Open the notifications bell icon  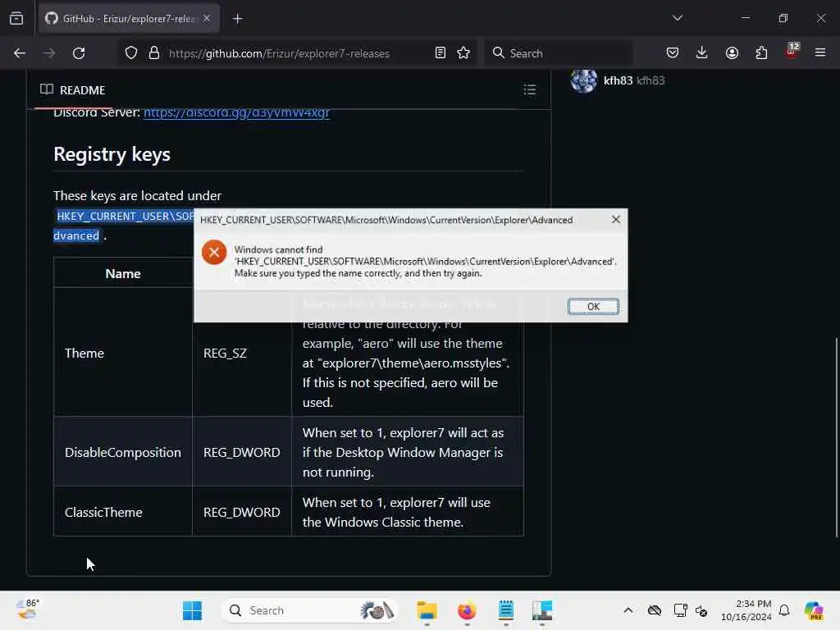click(784, 610)
